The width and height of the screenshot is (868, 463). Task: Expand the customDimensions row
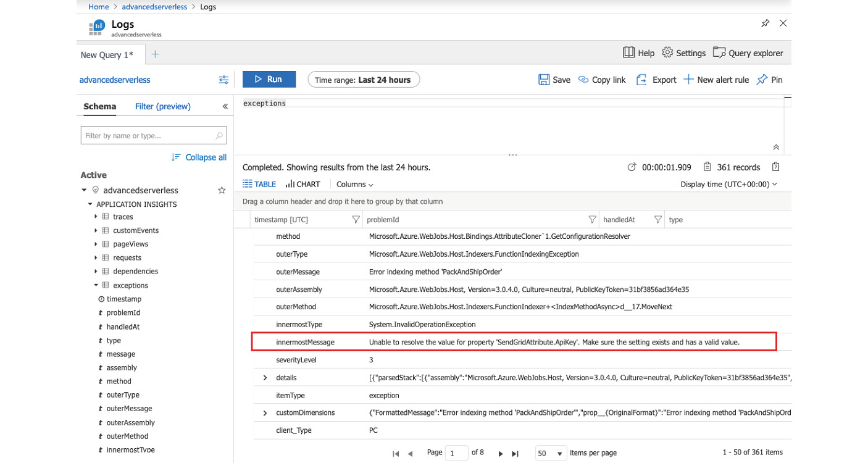(265, 412)
